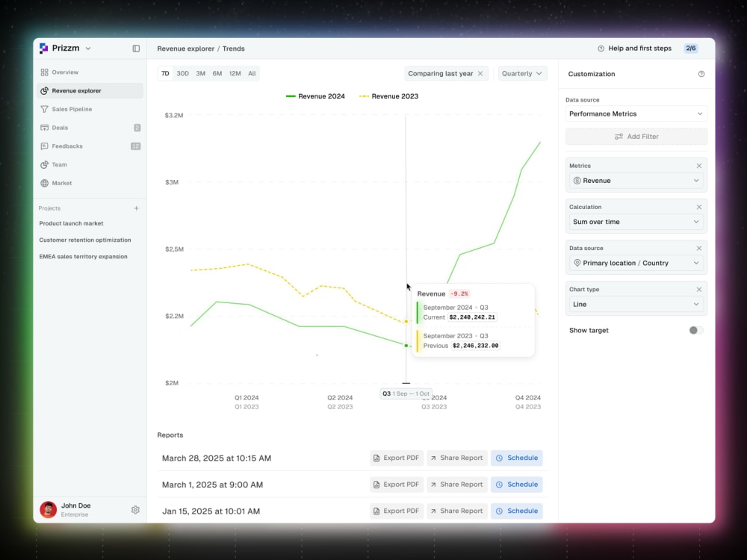Viewport: 747px width, 560px height.
Task: Click the Current value $2,240,242.21
Action: [x=472, y=317]
